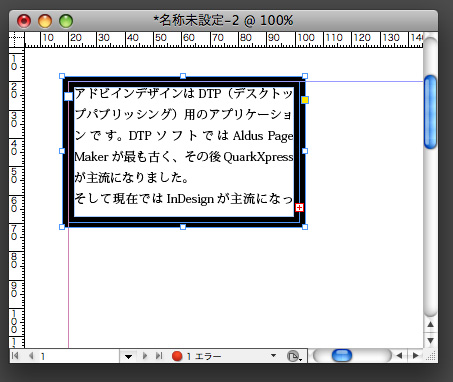Image resolution: width=453 pixels, height=382 pixels.
Task: Go to first page button
Action: (x=15, y=356)
